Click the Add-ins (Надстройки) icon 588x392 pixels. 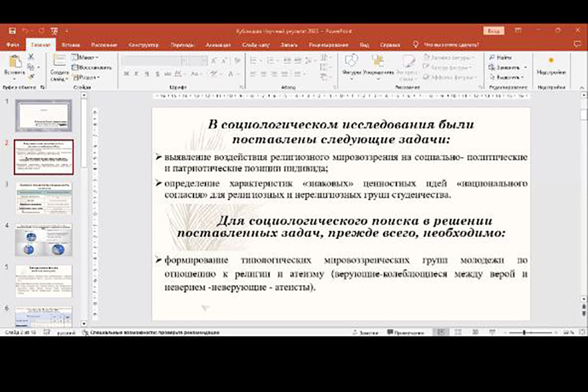tap(551, 61)
